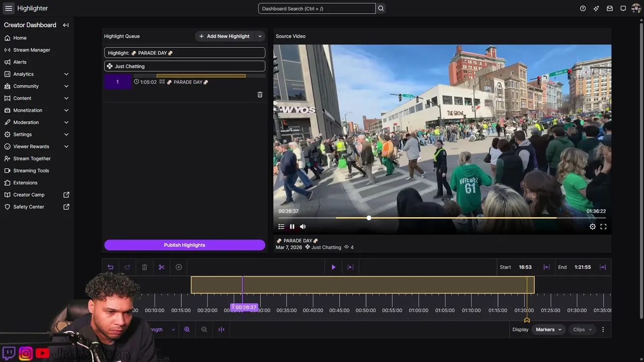Zoom in on the timeline
Image resolution: width=644 pixels, height=362 pixels.
pyautogui.click(x=187, y=329)
